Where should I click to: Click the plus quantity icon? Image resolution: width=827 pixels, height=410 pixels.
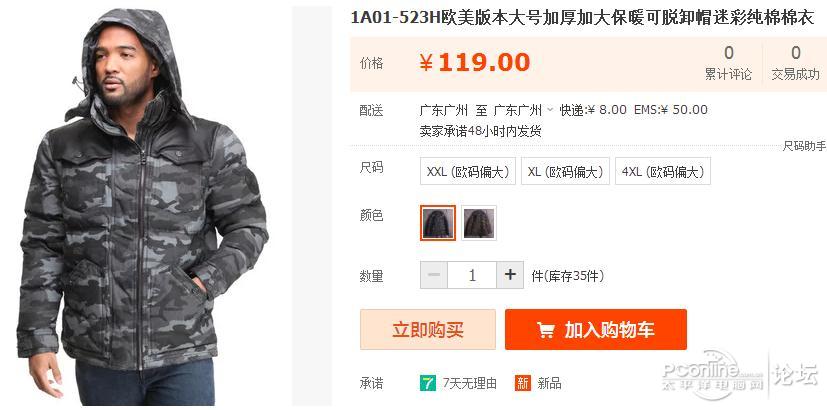pos(510,275)
